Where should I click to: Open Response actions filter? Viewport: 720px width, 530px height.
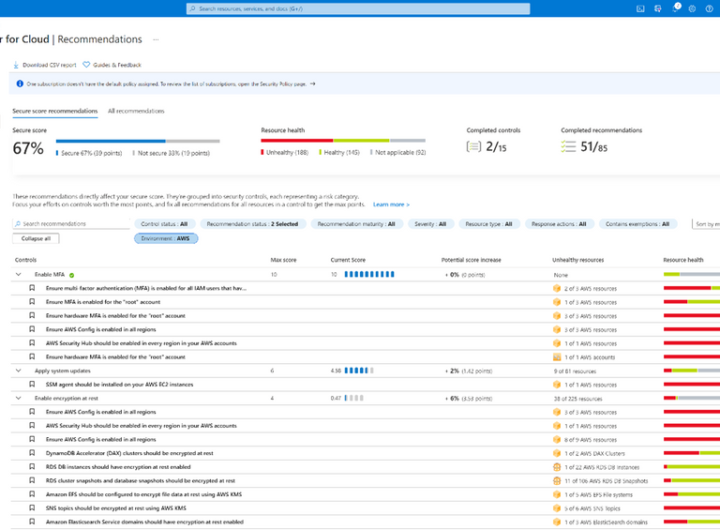click(559, 224)
